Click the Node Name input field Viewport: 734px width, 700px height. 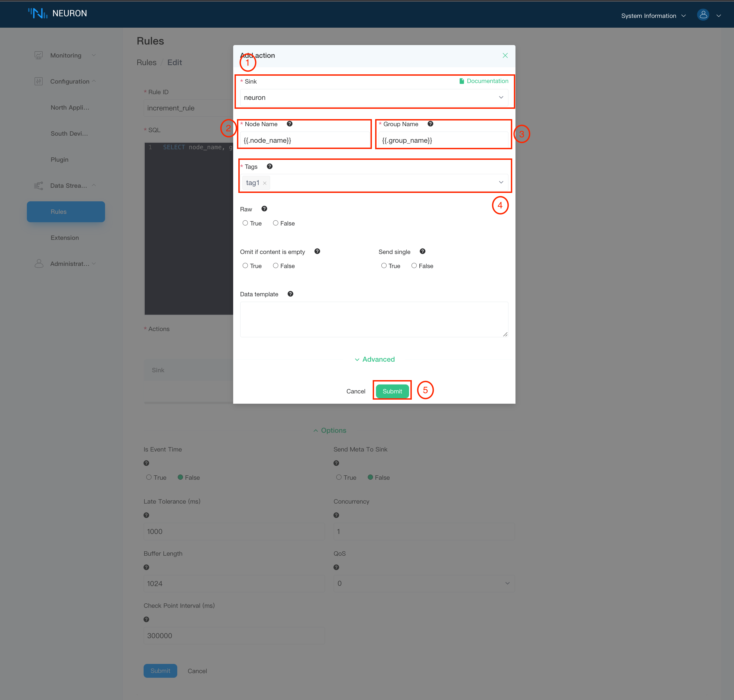click(x=305, y=140)
